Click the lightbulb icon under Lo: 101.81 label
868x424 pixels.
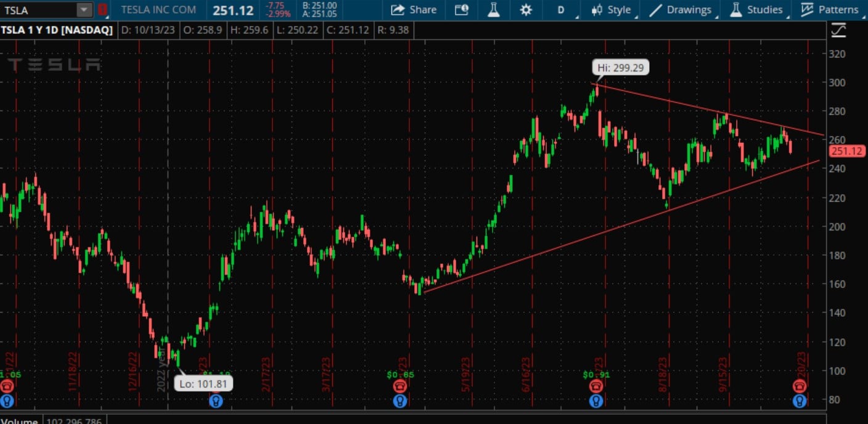(x=216, y=401)
